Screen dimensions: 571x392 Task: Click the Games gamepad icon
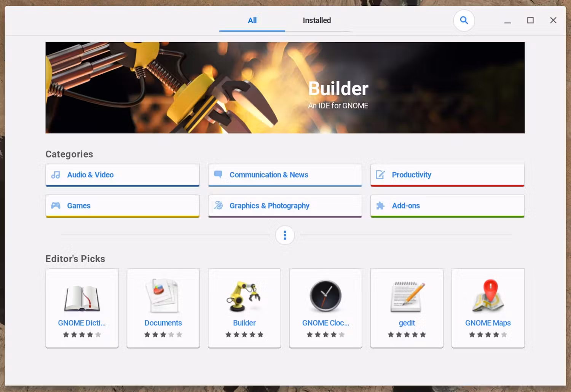tap(56, 206)
